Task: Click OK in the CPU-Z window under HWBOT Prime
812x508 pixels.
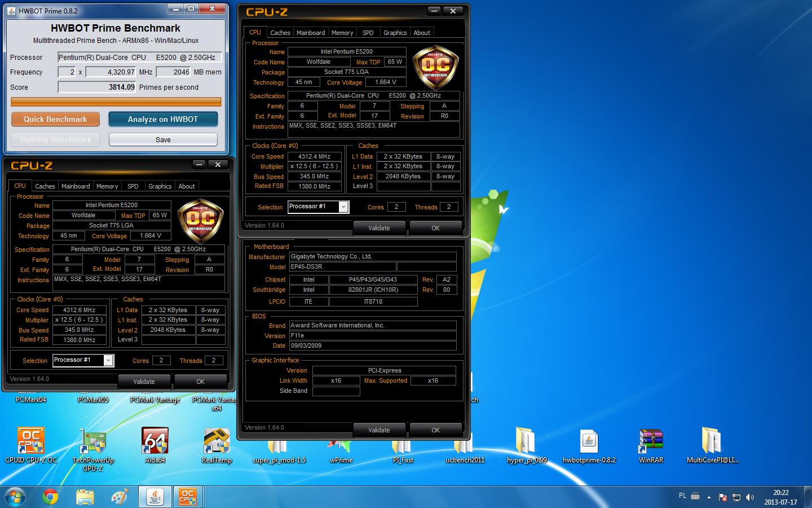Action: click(x=200, y=382)
